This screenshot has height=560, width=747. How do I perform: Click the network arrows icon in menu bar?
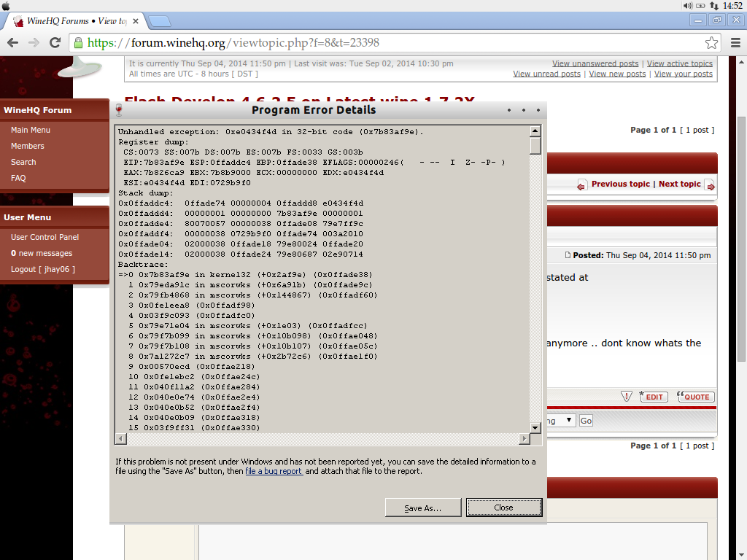pos(713,6)
